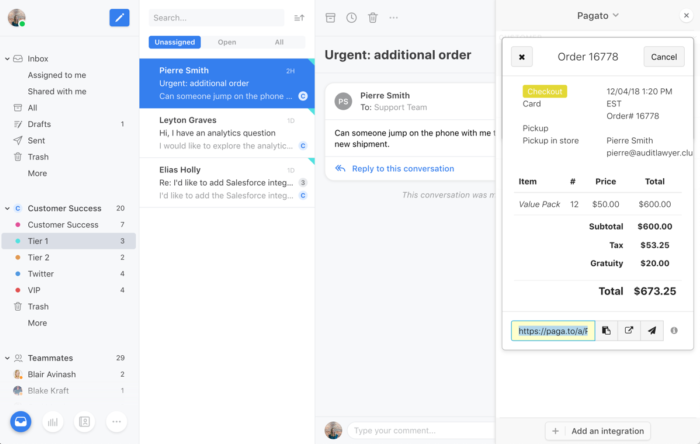Image resolution: width=700 pixels, height=444 pixels.
Task: Click the paga.to payment link field
Action: (x=553, y=331)
